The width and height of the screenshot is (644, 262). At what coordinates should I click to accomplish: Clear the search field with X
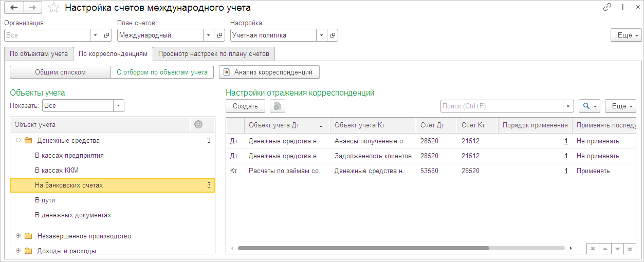(568, 106)
